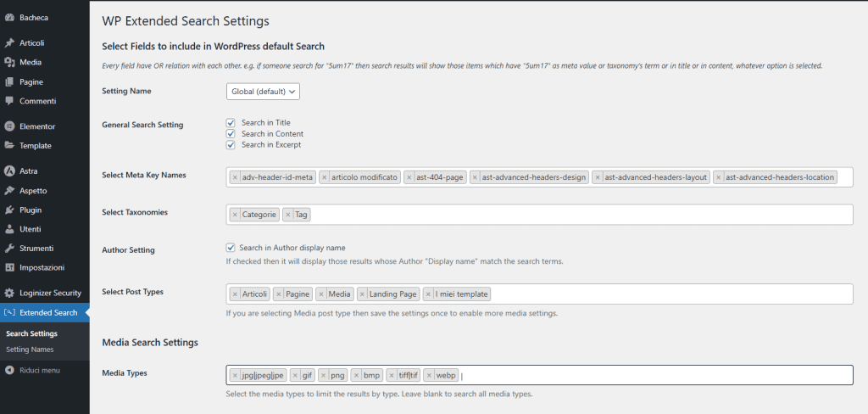Remove the Landing Page post type tag
The image size is (868, 414).
[362, 294]
